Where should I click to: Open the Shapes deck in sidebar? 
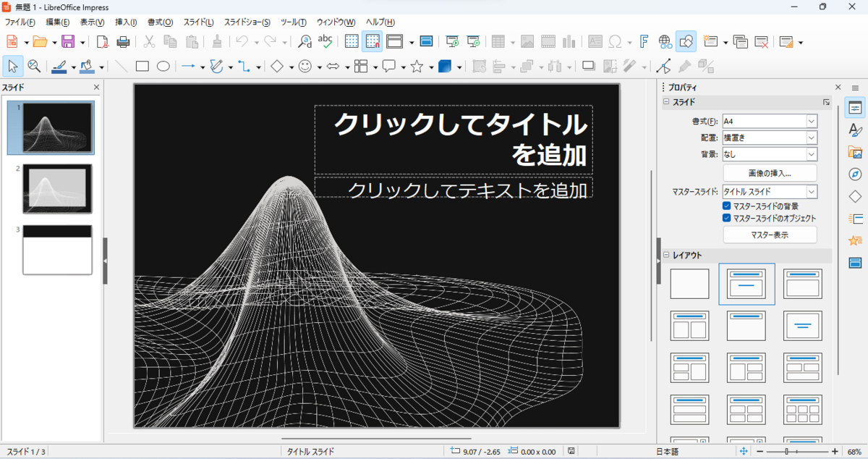[855, 196]
